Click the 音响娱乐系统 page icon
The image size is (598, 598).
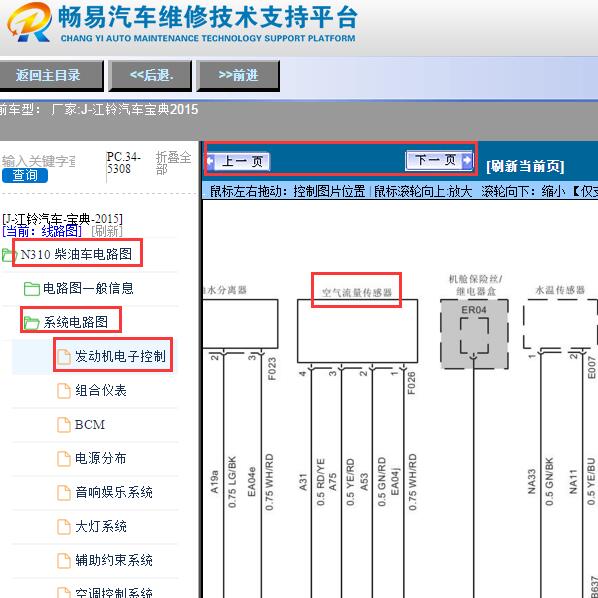64,493
